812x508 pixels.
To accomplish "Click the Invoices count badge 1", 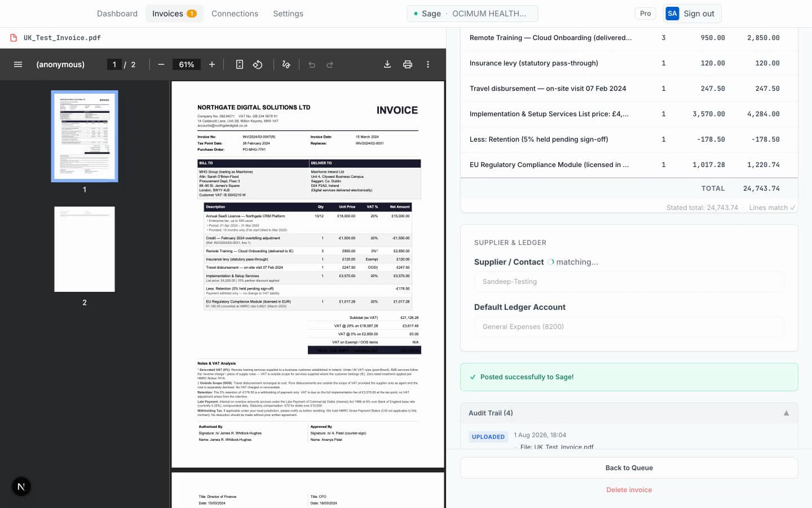I will (192, 14).
